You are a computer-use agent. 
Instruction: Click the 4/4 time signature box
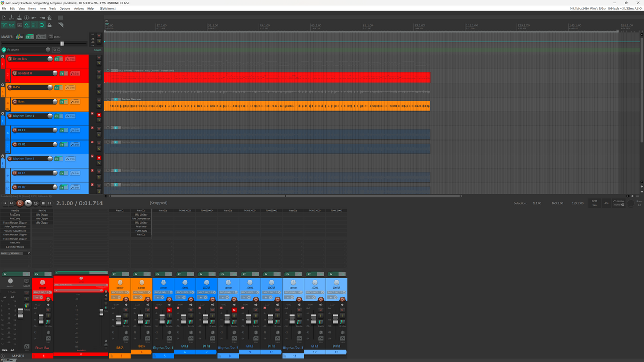[606, 203]
